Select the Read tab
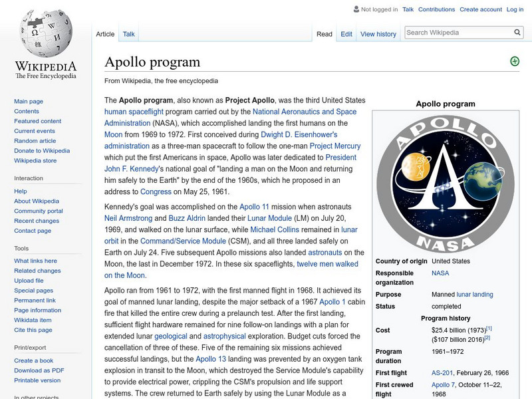The width and height of the screenshot is (532, 399). click(x=324, y=34)
